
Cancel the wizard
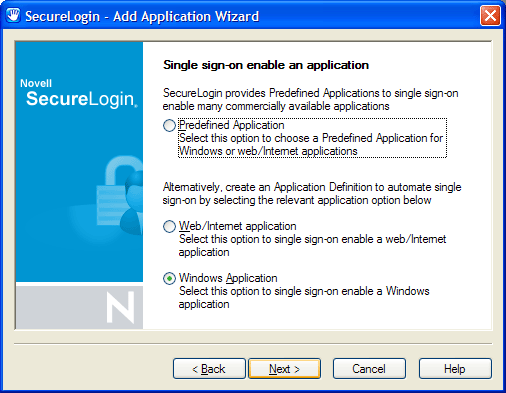(x=369, y=369)
